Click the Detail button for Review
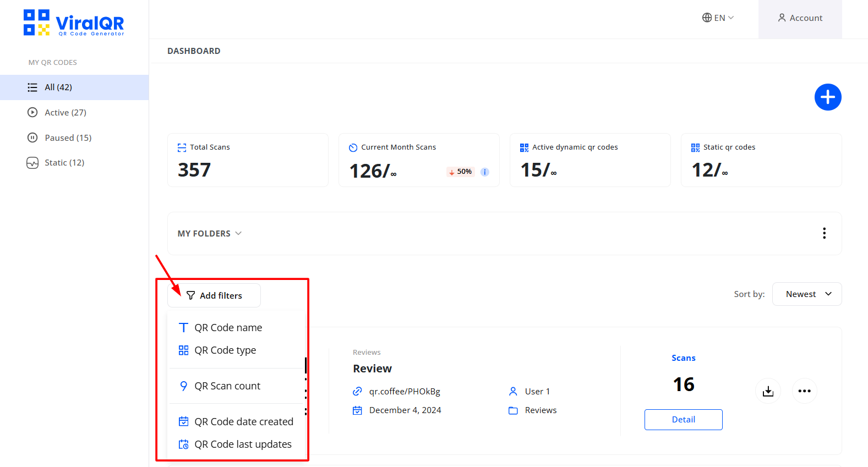This screenshot has height=467, width=868. point(684,420)
